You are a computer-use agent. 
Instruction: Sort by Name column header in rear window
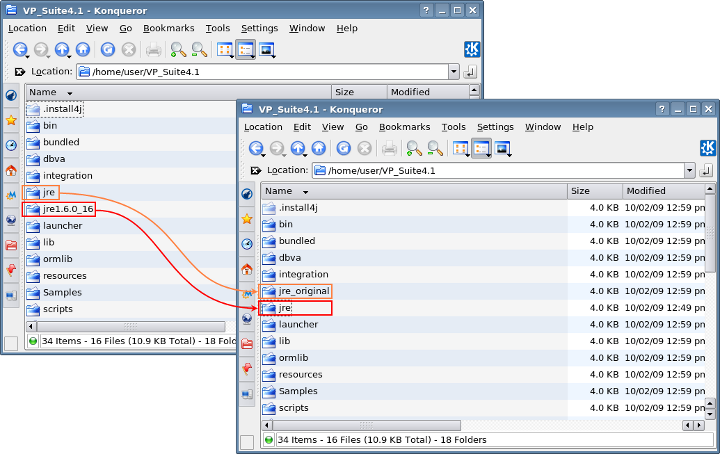(x=178, y=92)
